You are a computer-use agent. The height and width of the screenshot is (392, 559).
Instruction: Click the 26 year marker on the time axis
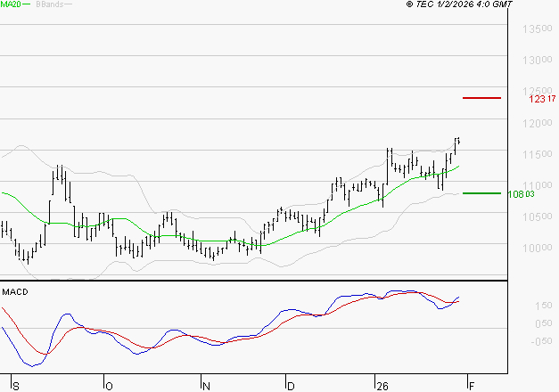pos(382,386)
